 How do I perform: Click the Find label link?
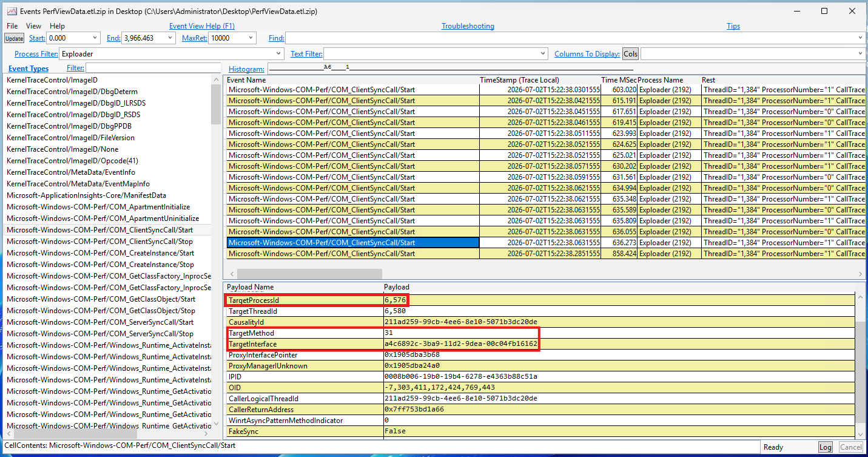(x=277, y=38)
